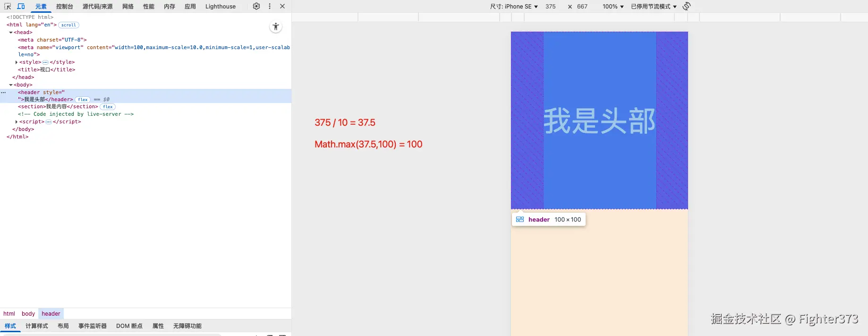
Task: Open the 控制台 tab
Action: 64,7
